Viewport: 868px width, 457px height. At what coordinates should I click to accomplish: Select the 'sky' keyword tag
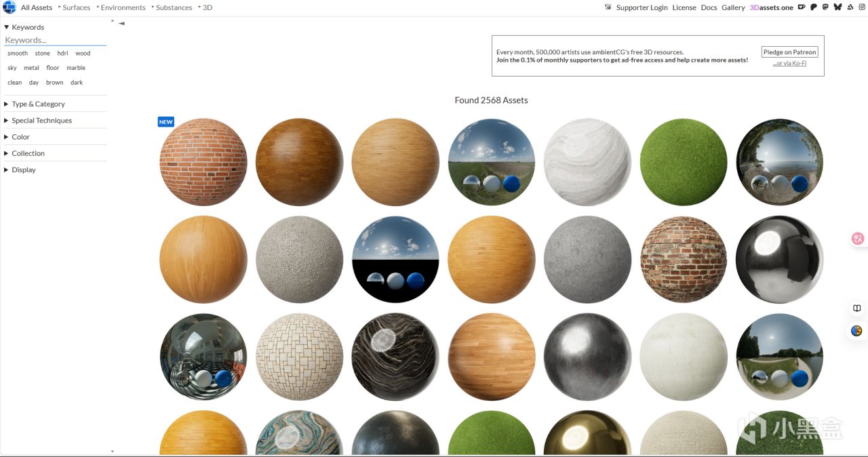(12, 68)
